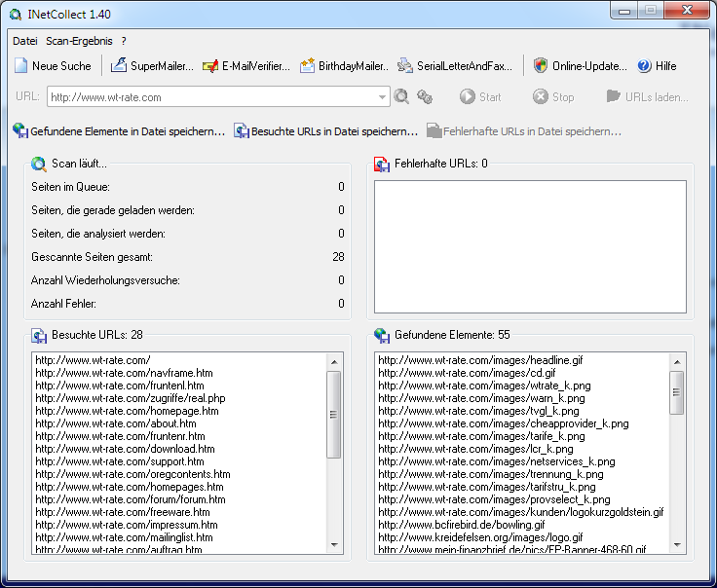The width and height of the screenshot is (717, 588).
Task: Open SerialLetterAndFax via its toolbar icon
Action: (404, 66)
